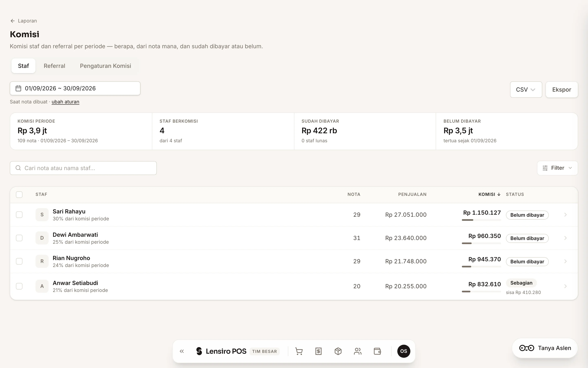Screen dimensions: 588x368
Task: Open the CSV format dropdown
Action: [x=526, y=90]
